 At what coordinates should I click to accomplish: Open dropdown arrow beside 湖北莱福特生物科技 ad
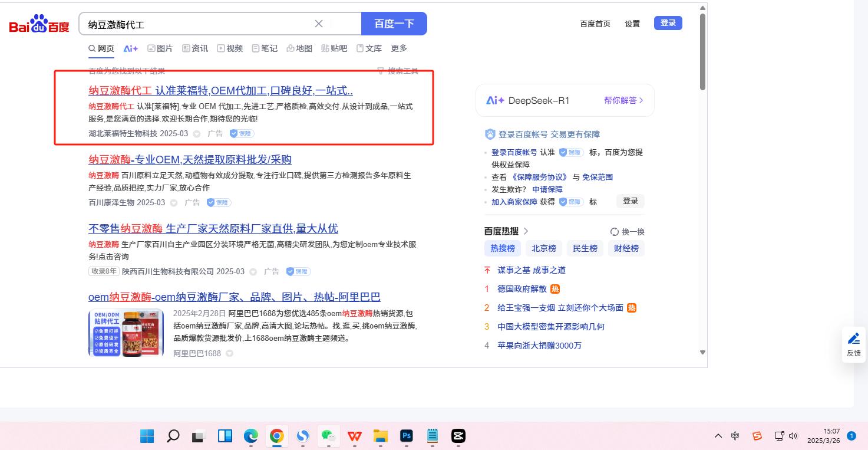[197, 134]
